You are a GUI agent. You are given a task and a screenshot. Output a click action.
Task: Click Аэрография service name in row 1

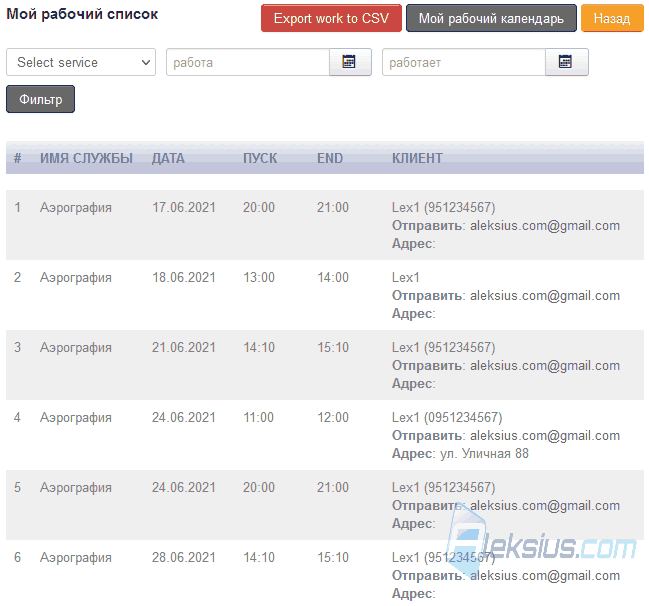pyautogui.click(x=76, y=207)
